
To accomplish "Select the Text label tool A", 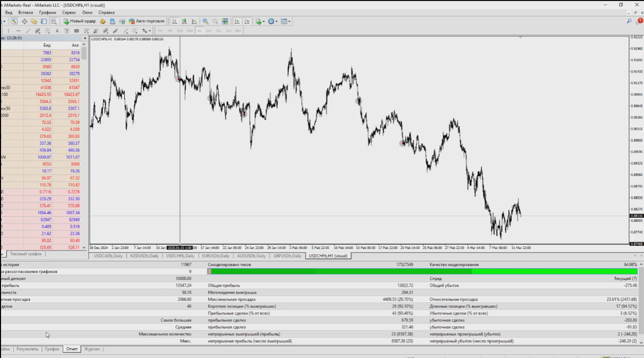I will (x=57, y=31).
